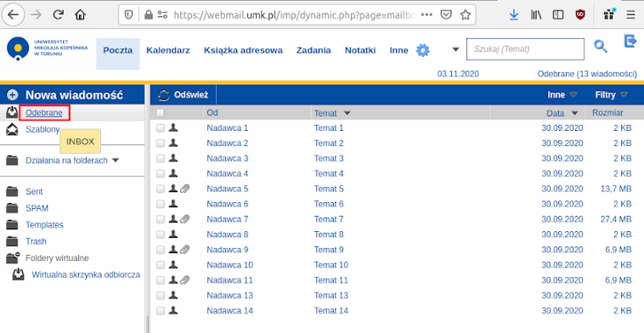Open the Sent folder
Viewport: 644px width, 333px height.
click(34, 192)
